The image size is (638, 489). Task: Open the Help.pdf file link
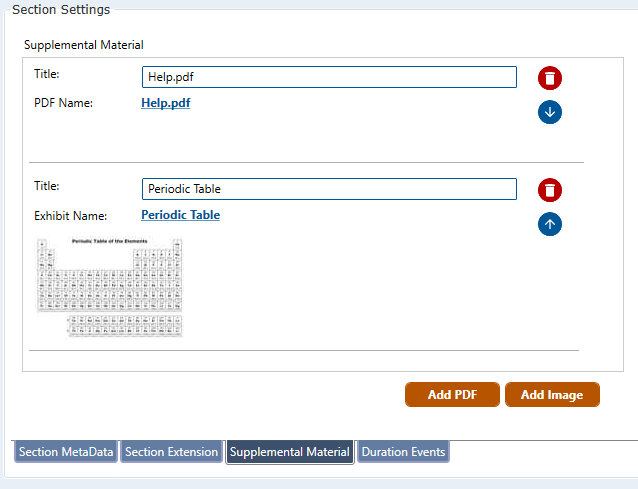click(165, 103)
